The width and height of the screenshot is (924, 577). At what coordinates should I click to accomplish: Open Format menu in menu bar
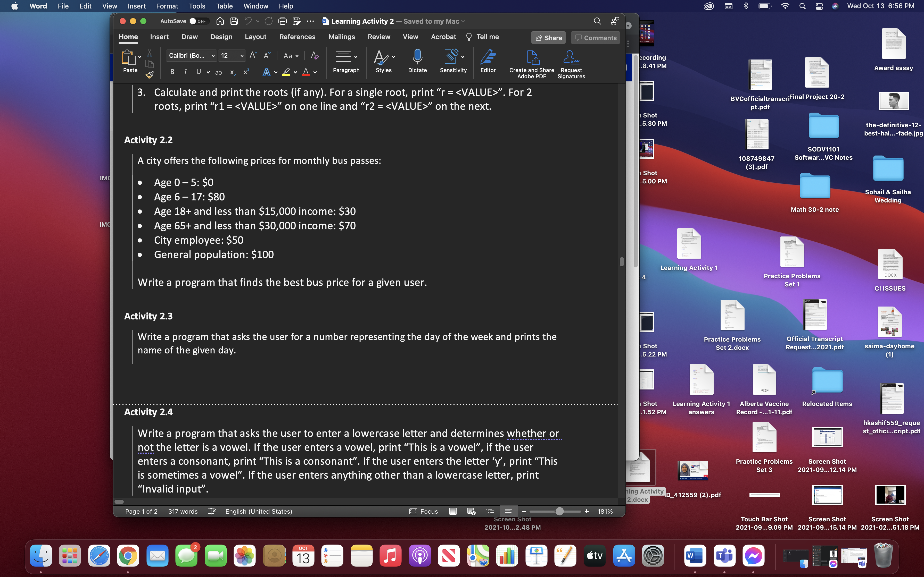[x=167, y=6]
